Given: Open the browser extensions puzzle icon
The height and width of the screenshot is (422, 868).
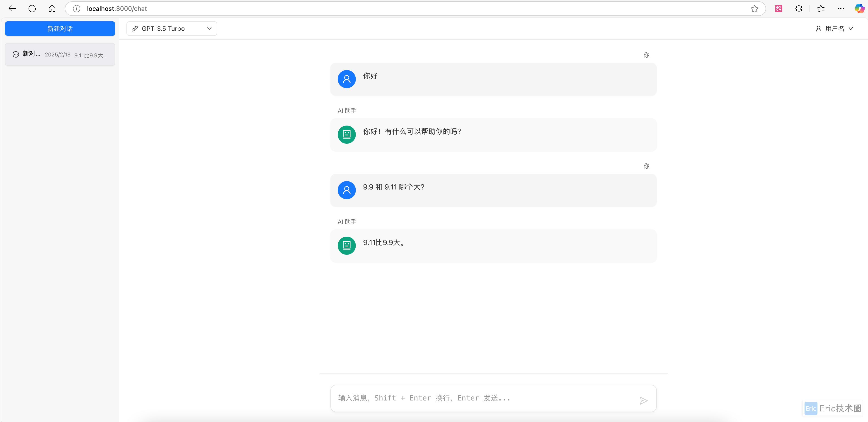Looking at the screenshot, I should click(x=799, y=9).
